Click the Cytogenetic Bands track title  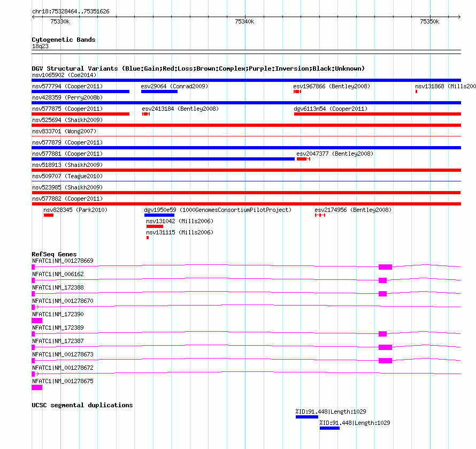[x=64, y=40]
